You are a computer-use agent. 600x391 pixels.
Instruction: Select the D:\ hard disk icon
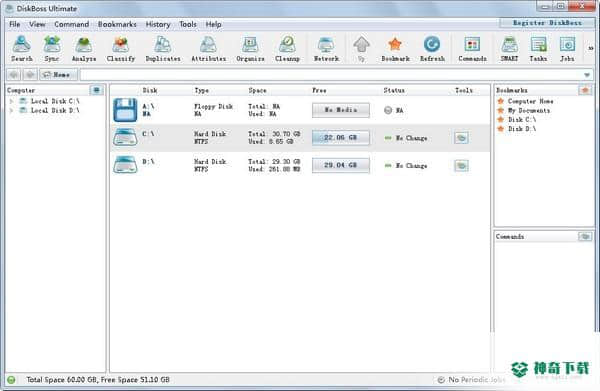tap(125, 165)
